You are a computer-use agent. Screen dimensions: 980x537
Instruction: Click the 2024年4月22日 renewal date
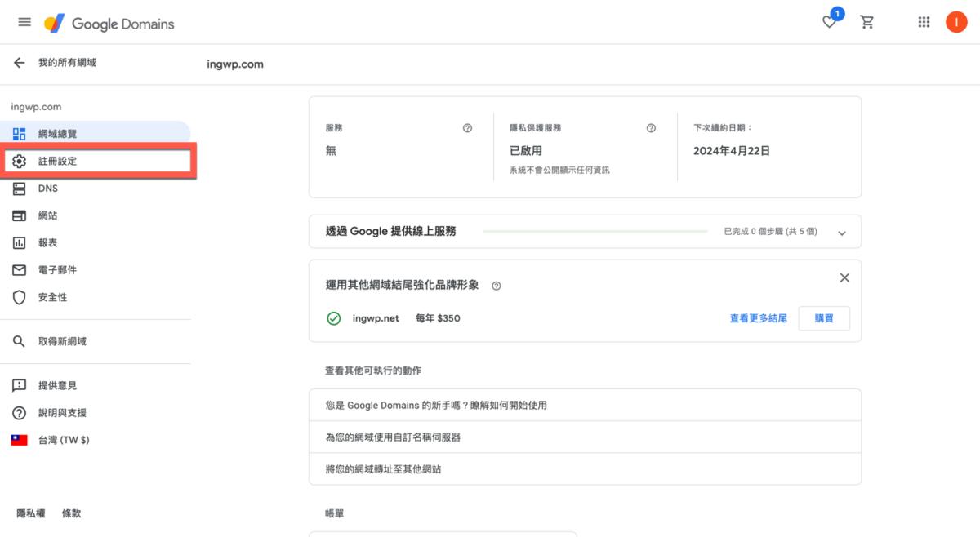(732, 151)
